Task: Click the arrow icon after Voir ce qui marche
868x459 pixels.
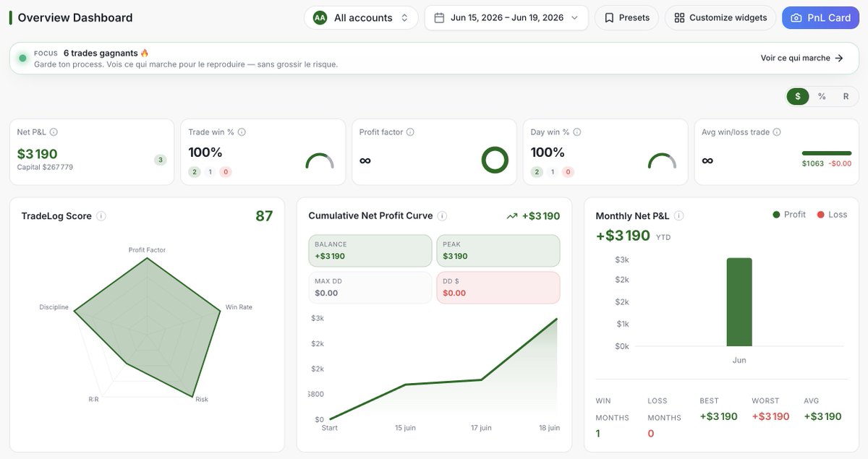Action: 839,58
